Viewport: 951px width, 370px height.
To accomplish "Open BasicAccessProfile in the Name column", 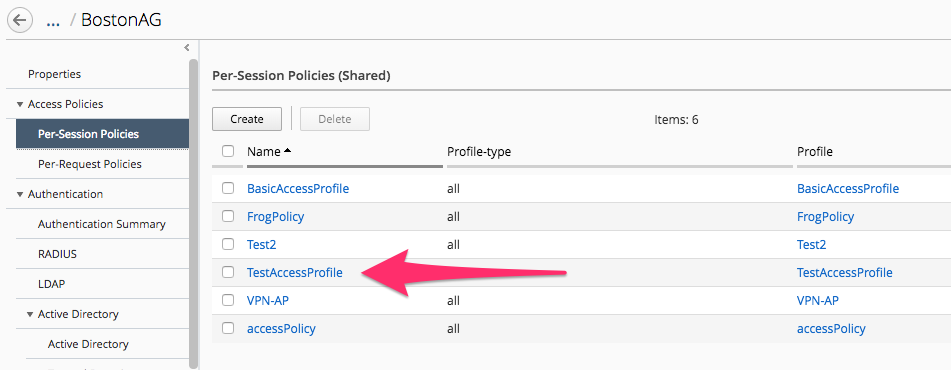I will (x=298, y=189).
